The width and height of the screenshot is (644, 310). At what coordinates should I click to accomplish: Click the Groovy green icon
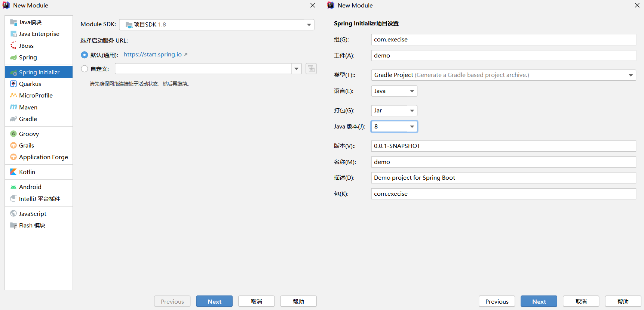point(13,134)
